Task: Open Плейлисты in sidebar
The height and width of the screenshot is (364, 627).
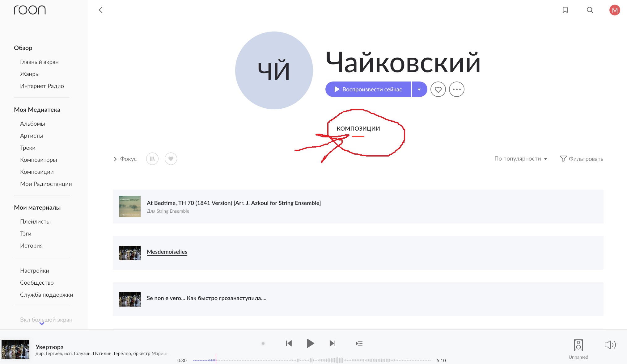Action: point(35,221)
